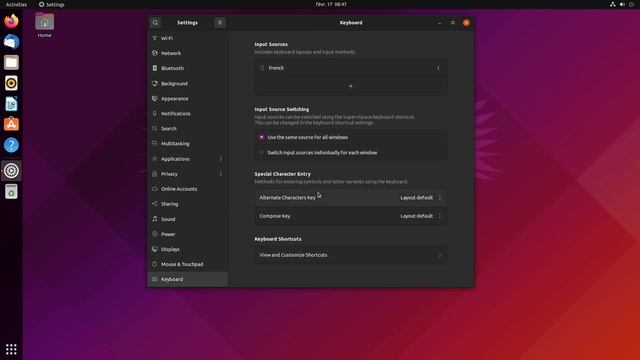Go to the Online Accounts panel
Image resolution: width=640 pixels, height=360 pixels.
(x=188, y=189)
